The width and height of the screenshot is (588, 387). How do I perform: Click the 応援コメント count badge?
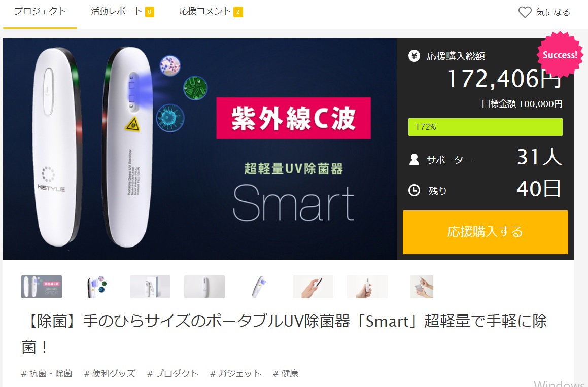point(238,12)
